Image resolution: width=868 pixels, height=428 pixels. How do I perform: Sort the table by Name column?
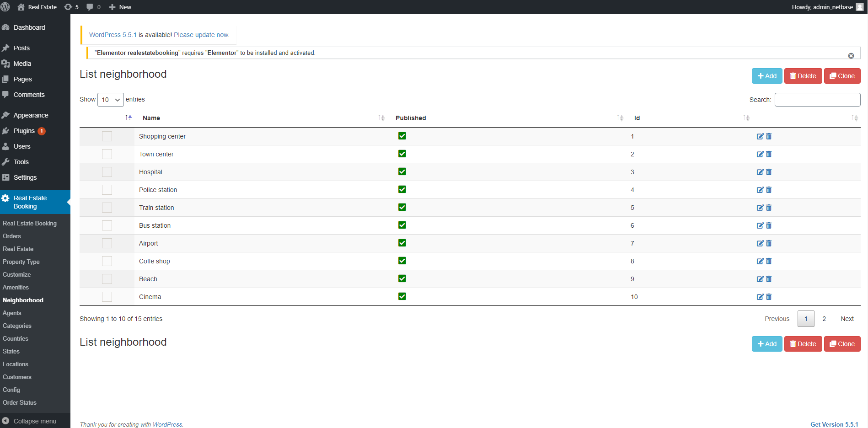(x=151, y=118)
